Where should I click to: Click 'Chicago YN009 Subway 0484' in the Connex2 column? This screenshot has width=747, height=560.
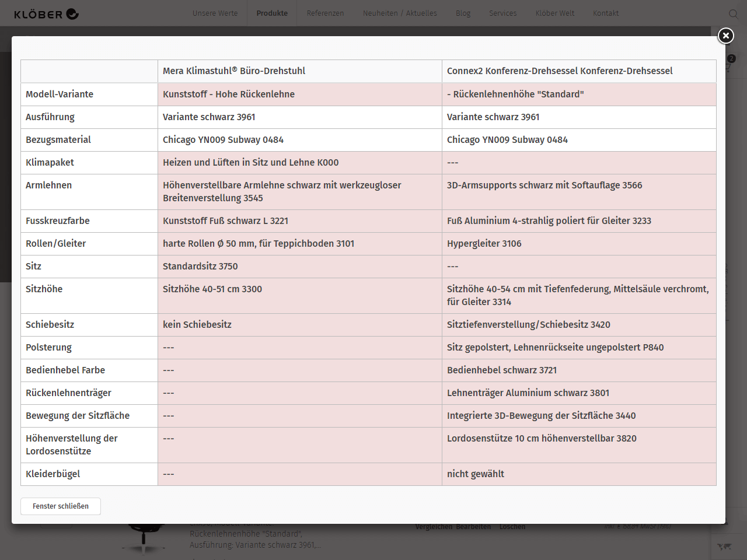click(x=579, y=140)
